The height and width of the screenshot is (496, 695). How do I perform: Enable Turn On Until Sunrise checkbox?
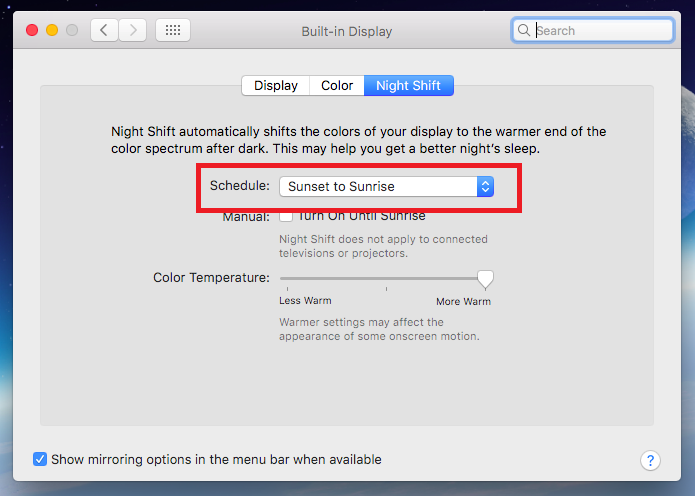[x=286, y=217]
